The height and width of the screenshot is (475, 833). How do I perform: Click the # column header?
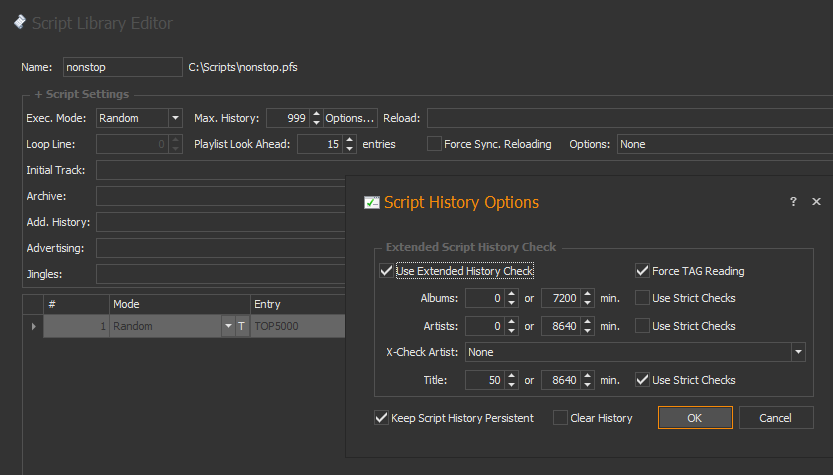coord(76,304)
